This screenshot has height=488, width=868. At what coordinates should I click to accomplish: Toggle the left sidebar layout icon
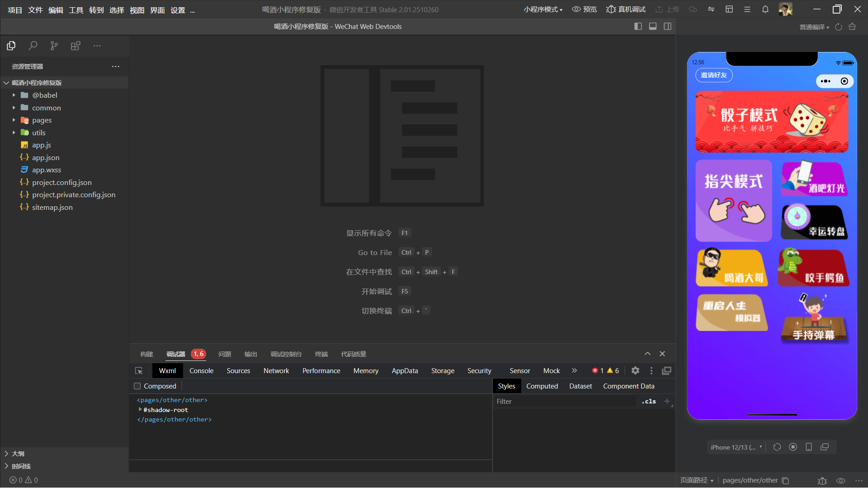638,27
